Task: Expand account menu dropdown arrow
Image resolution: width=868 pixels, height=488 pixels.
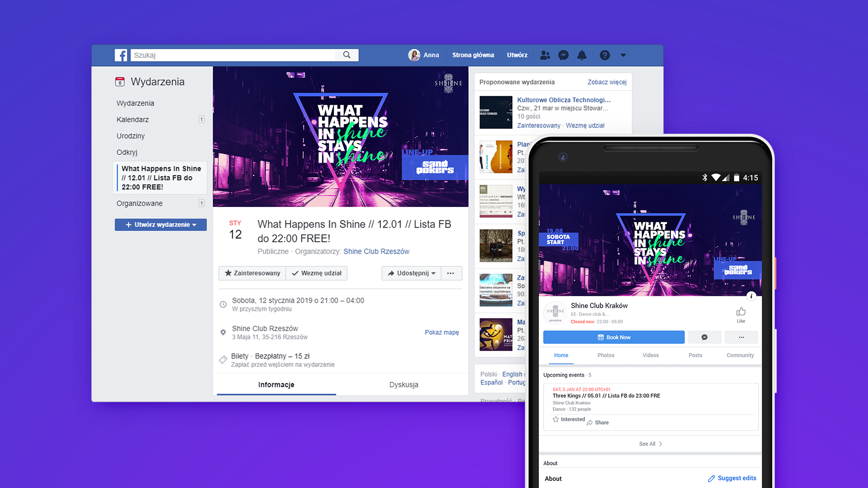Action: 623,55
